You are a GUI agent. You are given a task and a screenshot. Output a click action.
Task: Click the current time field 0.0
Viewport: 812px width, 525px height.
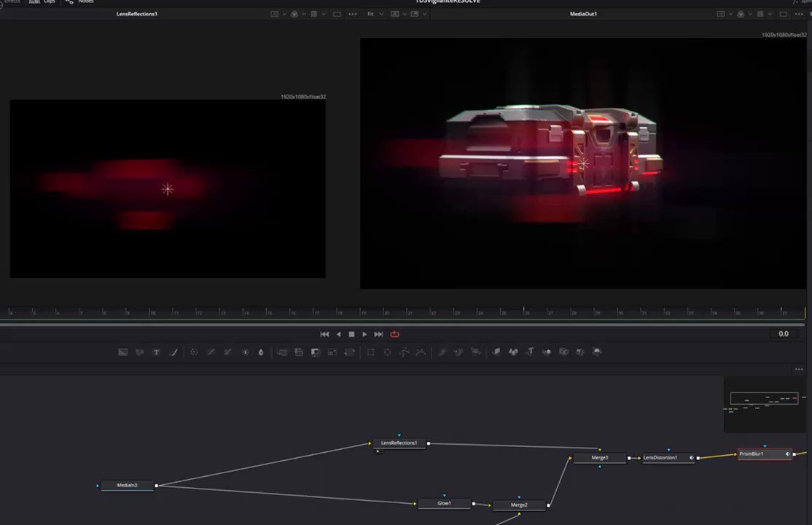pyautogui.click(x=784, y=334)
